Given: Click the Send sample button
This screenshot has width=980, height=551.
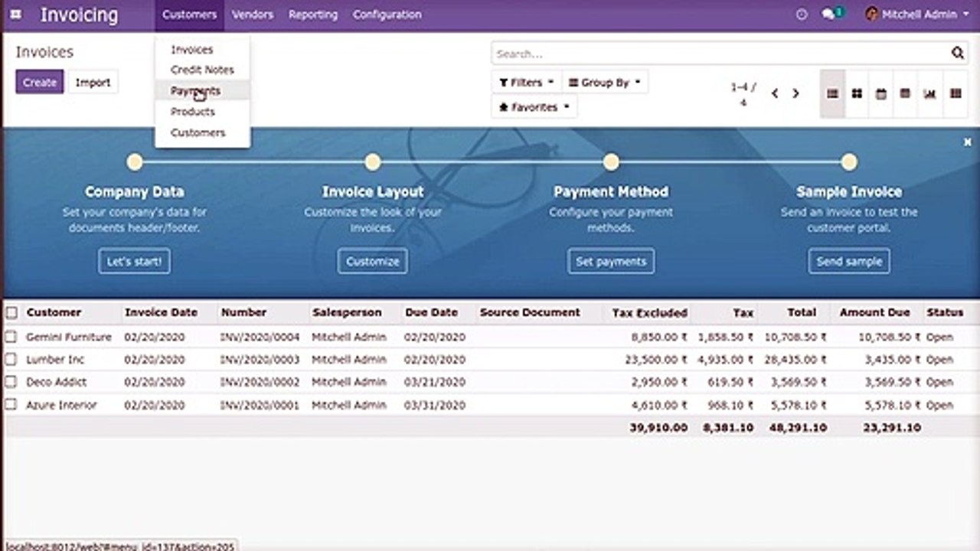Looking at the screenshot, I should [849, 261].
